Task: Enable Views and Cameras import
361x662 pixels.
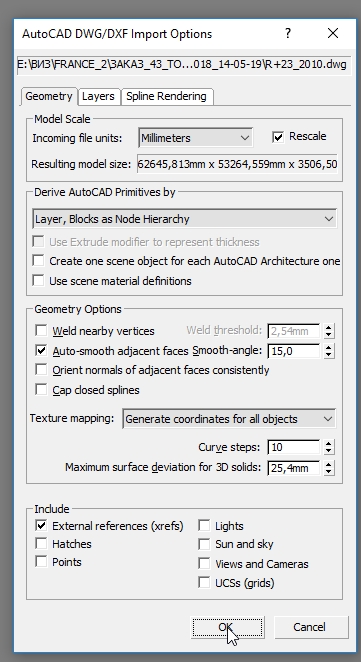Action: 204,563
